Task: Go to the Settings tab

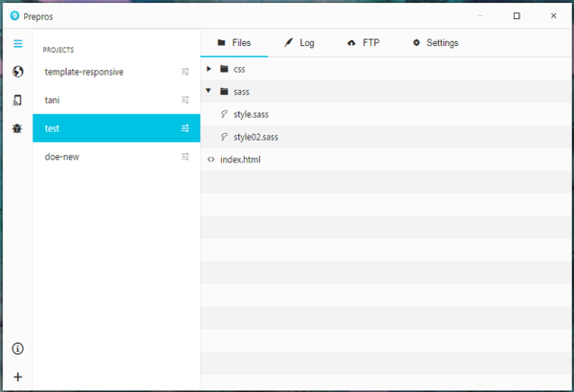Action: coord(434,43)
